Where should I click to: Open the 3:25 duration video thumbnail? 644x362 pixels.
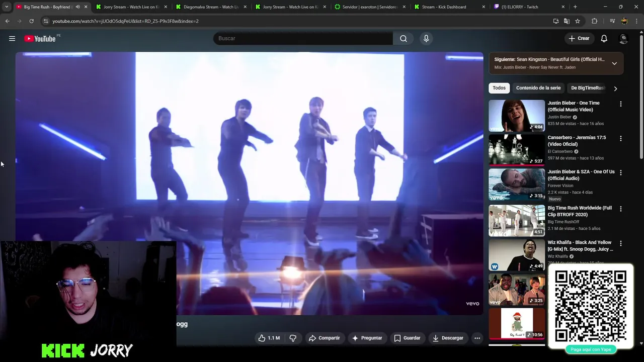click(517, 290)
